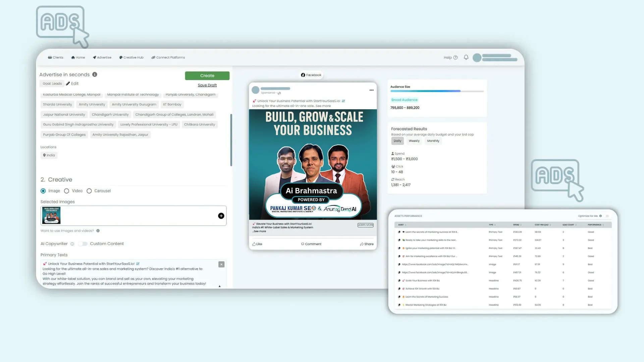
Task: Select the Image creative radio button
Action: click(43, 191)
